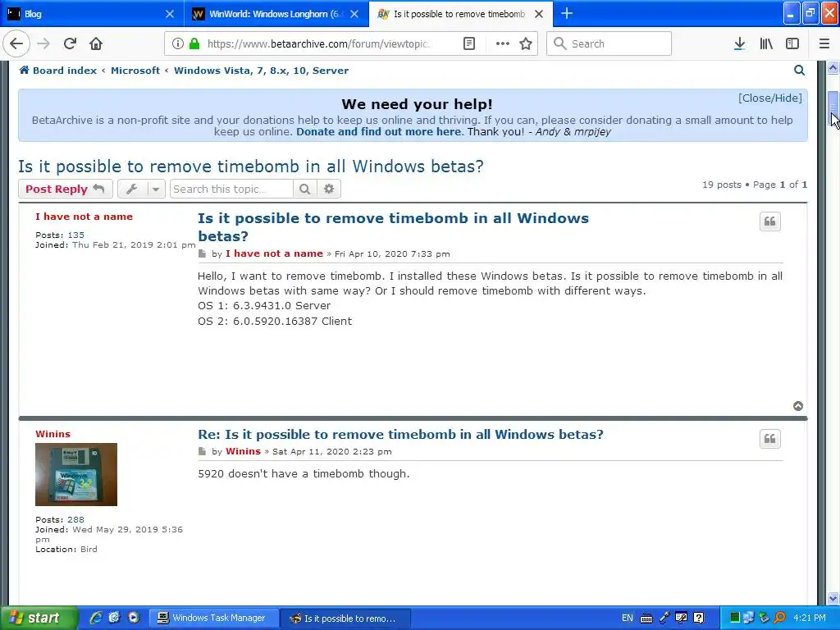Open Donate and find out more here
This screenshot has height=630, width=840.
click(x=379, y=132)
